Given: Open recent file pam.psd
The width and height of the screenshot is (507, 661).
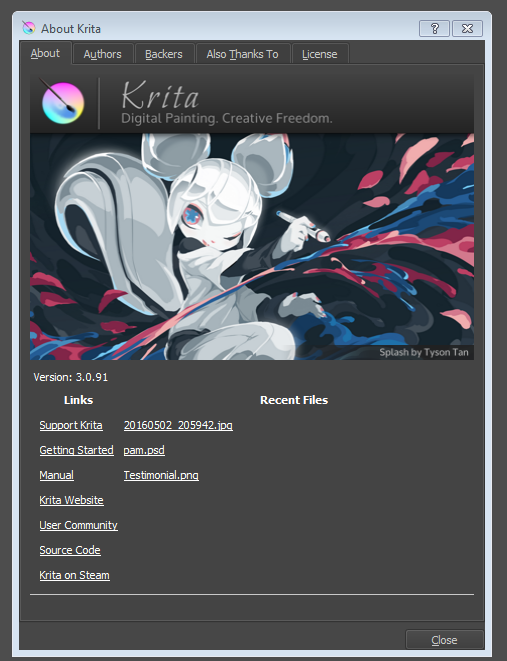Looking at the screenshot, I should coord(144,450).
